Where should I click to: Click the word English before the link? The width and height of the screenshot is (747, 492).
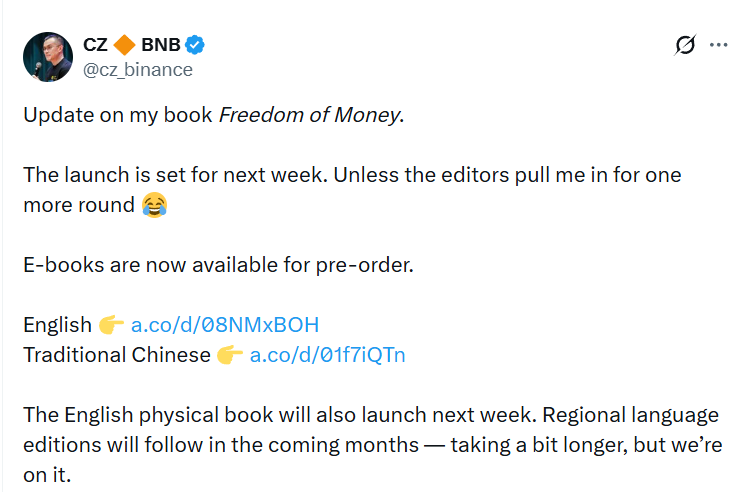[x=57, y=325]
